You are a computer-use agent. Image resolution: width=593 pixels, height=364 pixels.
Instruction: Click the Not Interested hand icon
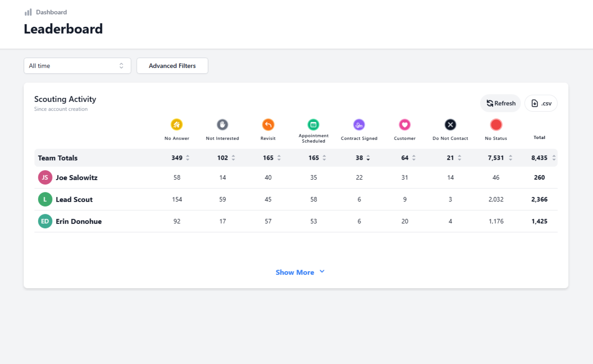coord(222,125)
